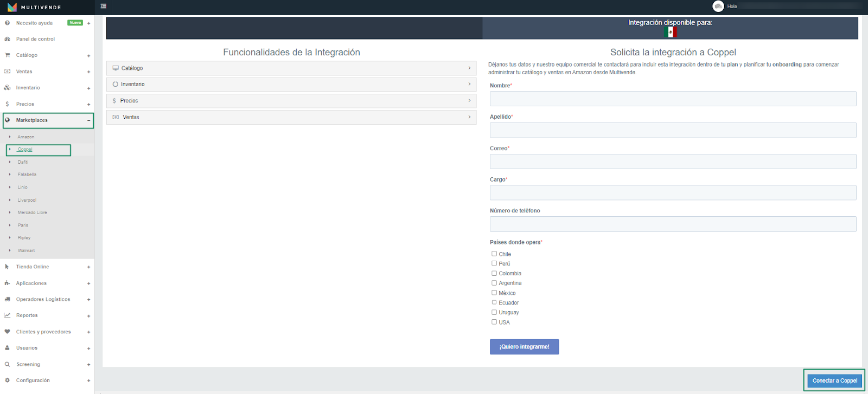Expand the Ventas sidebar plus sign

[88, 72]
